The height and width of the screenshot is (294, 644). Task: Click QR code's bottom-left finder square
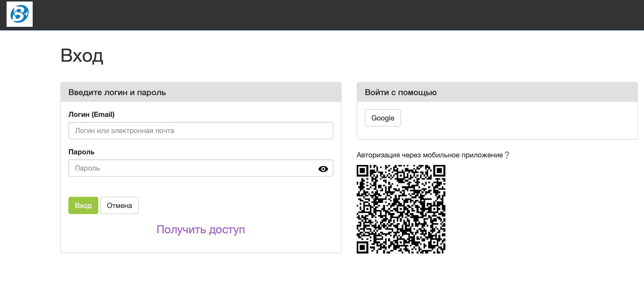pos(363,247)
